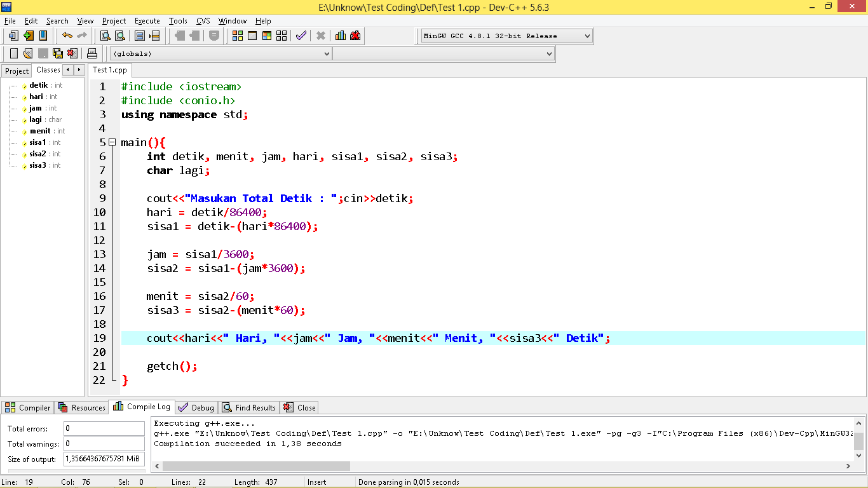Click the Run program icon
Screen dimensions: 868x488
(252, 36)
